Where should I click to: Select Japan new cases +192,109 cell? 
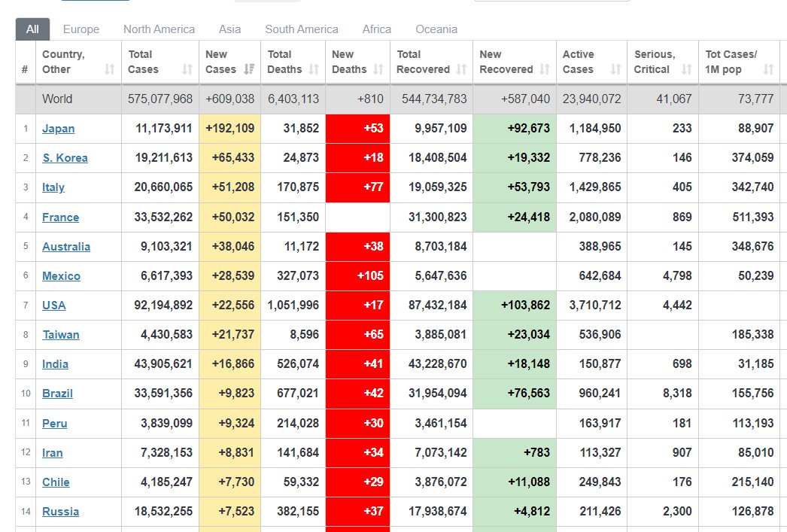coord(230,129)
